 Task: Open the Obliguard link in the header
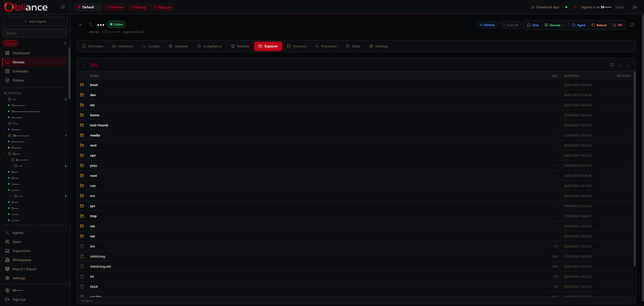coord(162,7)
